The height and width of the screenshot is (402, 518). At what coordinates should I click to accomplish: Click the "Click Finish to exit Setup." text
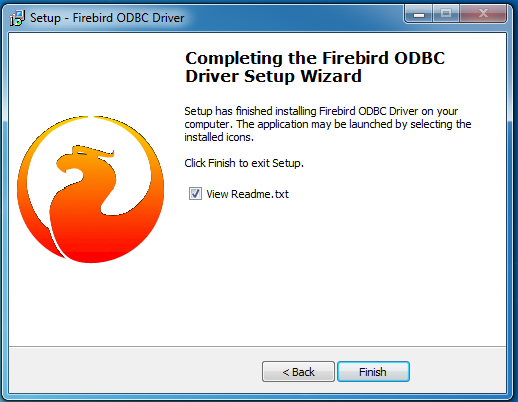(x=244, y=163)
